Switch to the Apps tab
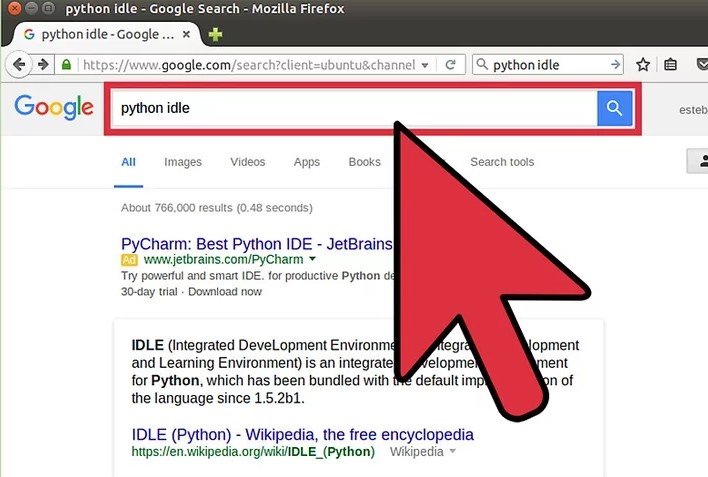708x477 pixels. (x=307, y=162)
